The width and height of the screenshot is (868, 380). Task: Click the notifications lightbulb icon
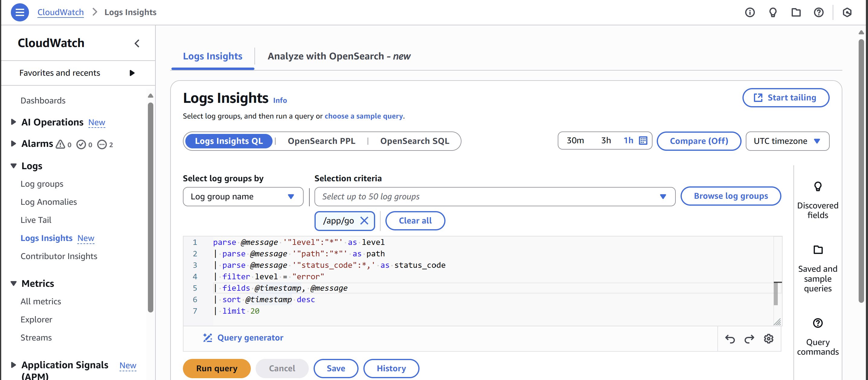pos(773,12)
